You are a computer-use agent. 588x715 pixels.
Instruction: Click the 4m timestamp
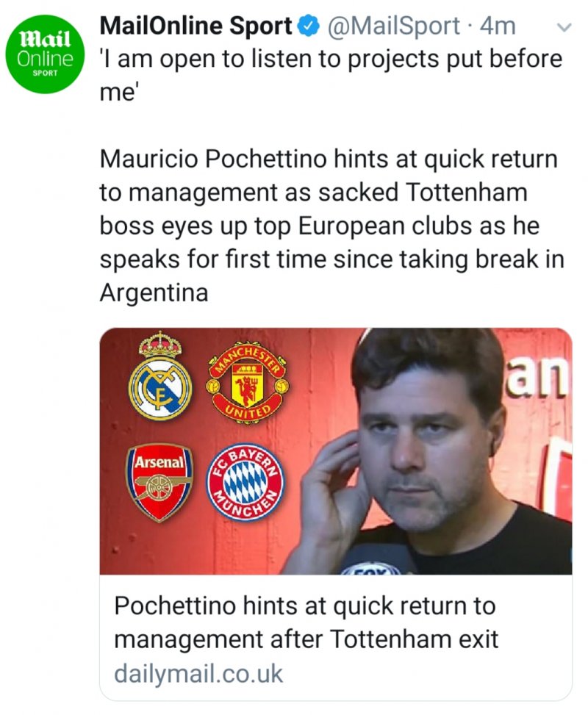coord(498,26)
